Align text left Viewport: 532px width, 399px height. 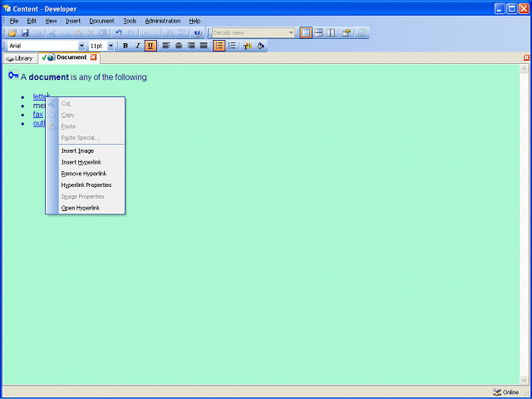(x=166, y=46)
